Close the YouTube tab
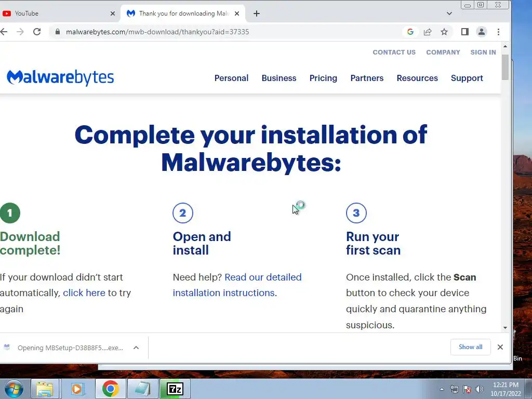Image resolution: width=532 pixels, height=399 pixels. coord(113,14)
